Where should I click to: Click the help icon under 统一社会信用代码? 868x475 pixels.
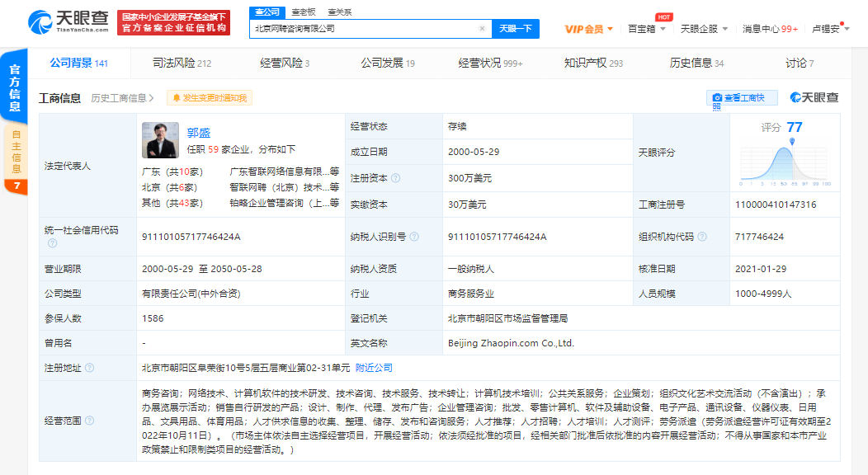coord(52,243)
